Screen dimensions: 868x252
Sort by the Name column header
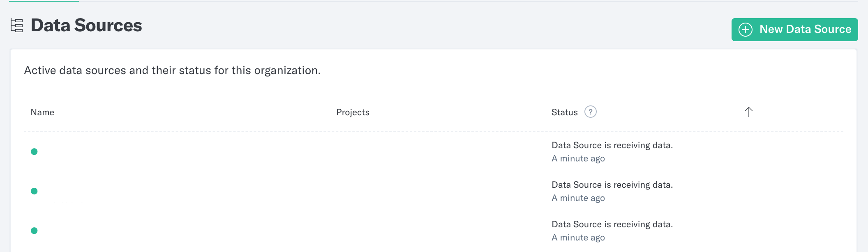click(42, 112)
